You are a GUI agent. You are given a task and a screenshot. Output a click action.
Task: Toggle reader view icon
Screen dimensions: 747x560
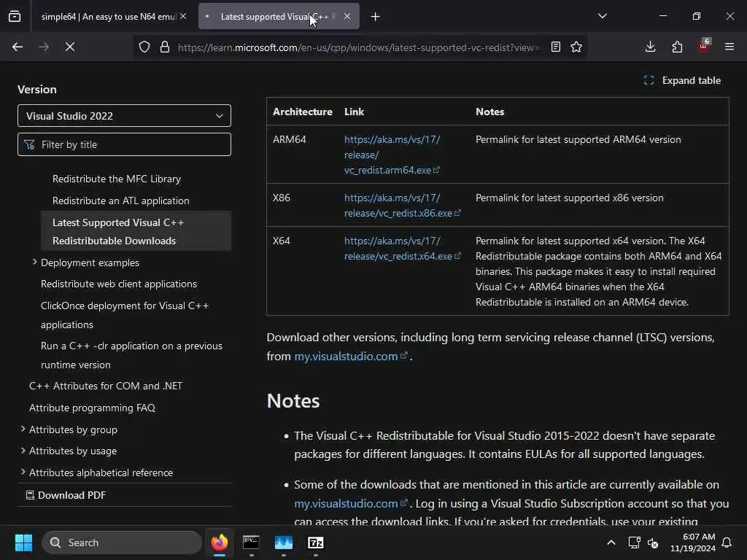point(555,47)
